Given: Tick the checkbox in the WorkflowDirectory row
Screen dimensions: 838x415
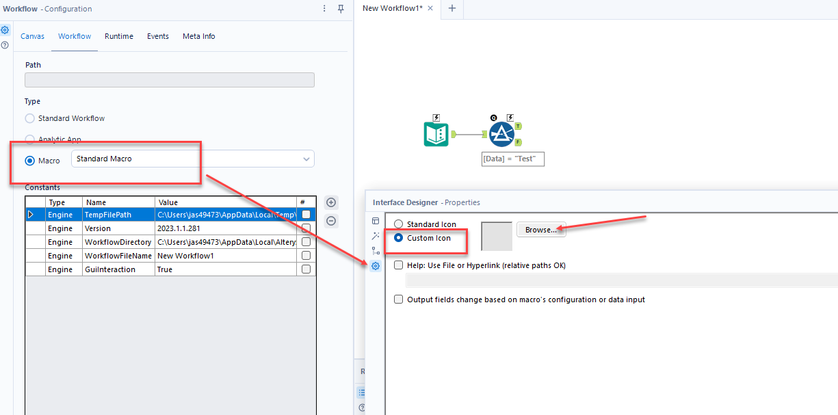Looking at the screenshot, I should tap(306, 242).
